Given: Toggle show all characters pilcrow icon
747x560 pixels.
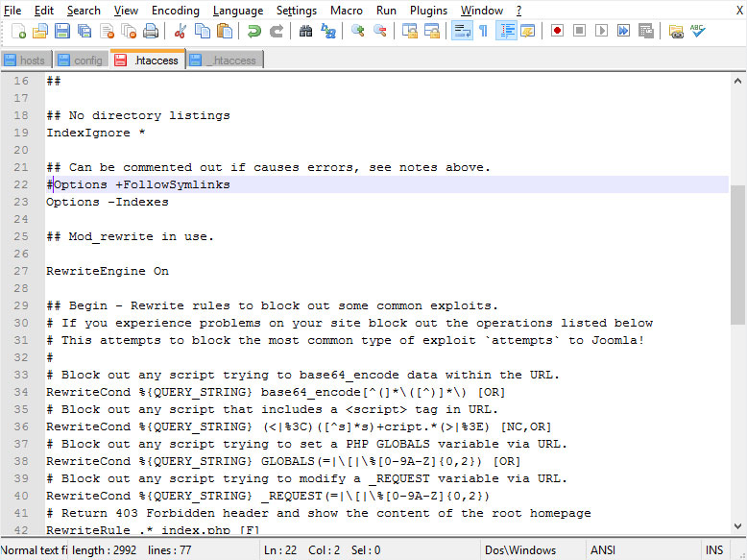Looking at the screenshot, I should (x=484, y=31).
